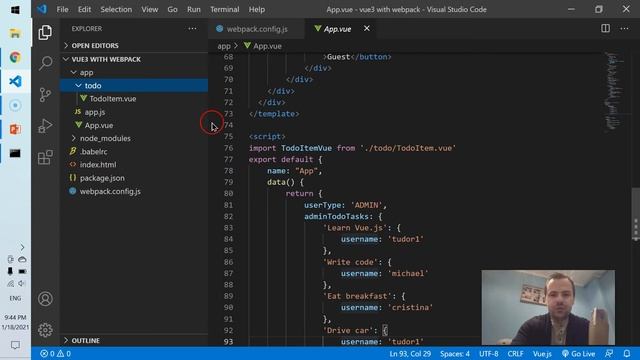Open webpack.config.js in explorer tree

click(134, 191)
